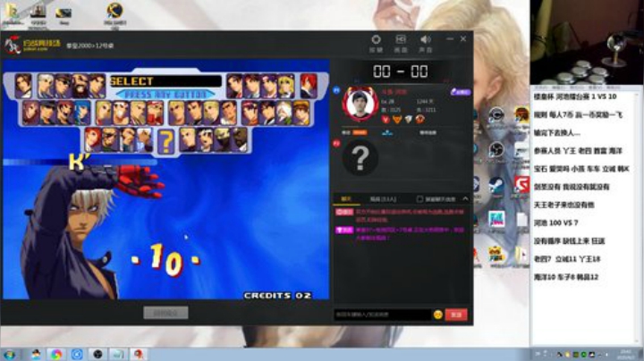The height and width of the screenshot is (361, 644).
Task: Open the Steam desktop icon
Action: coord(496,188)
